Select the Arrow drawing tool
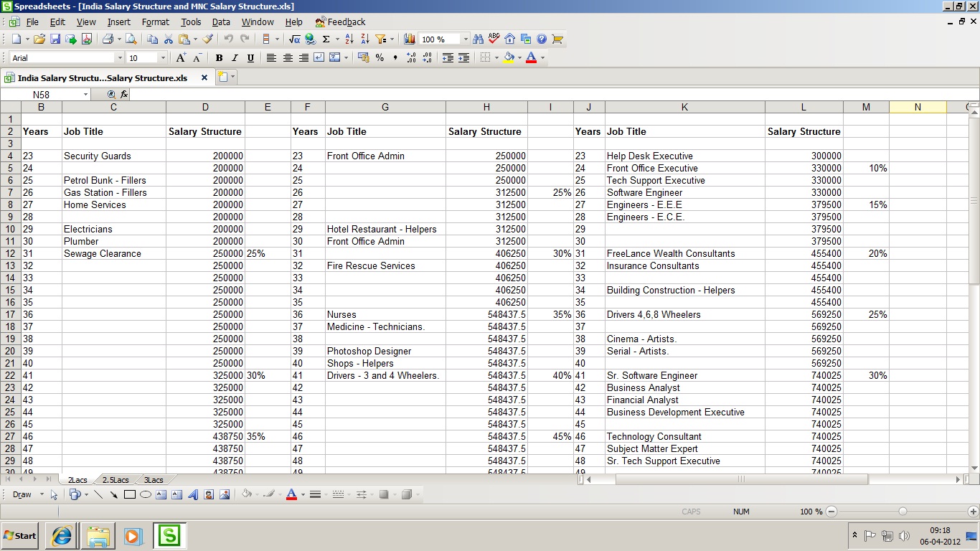Viewport: 980px width, 551px height. [x=113, y=494]
